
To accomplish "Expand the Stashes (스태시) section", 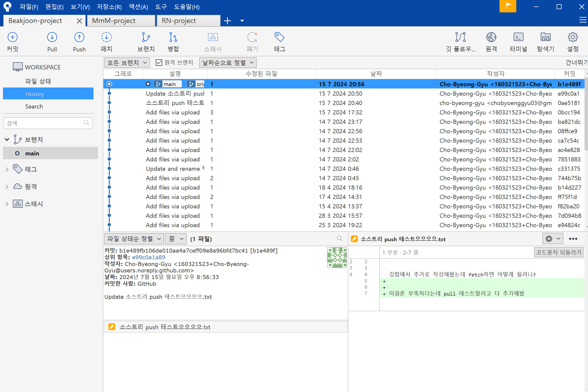I will click(7, 204).
